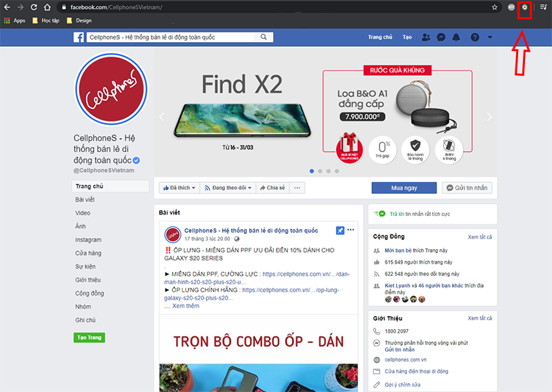
Task: Open Messenger icon in top bar
Action: click(x=441, y=37)
